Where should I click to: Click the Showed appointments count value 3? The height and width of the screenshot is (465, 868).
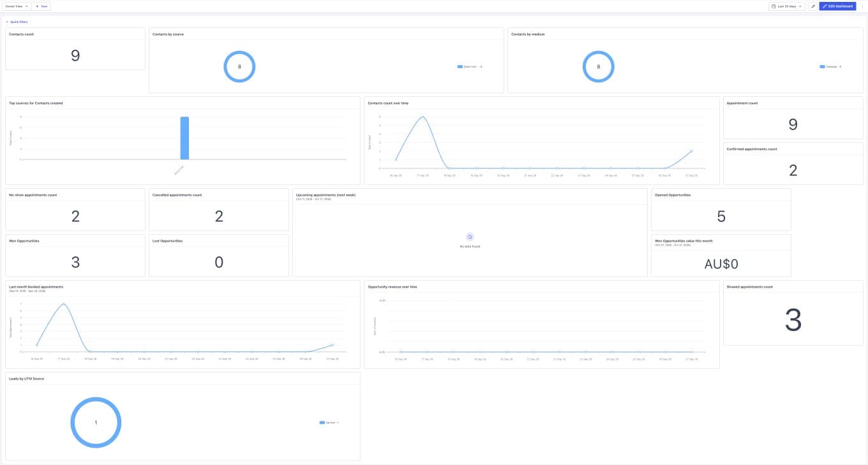tap(793, 320)
